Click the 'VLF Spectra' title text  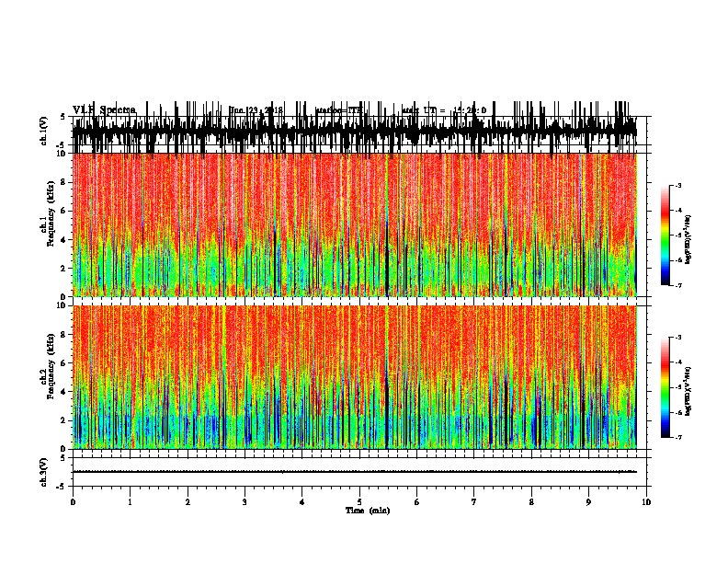tap(104, 110)
